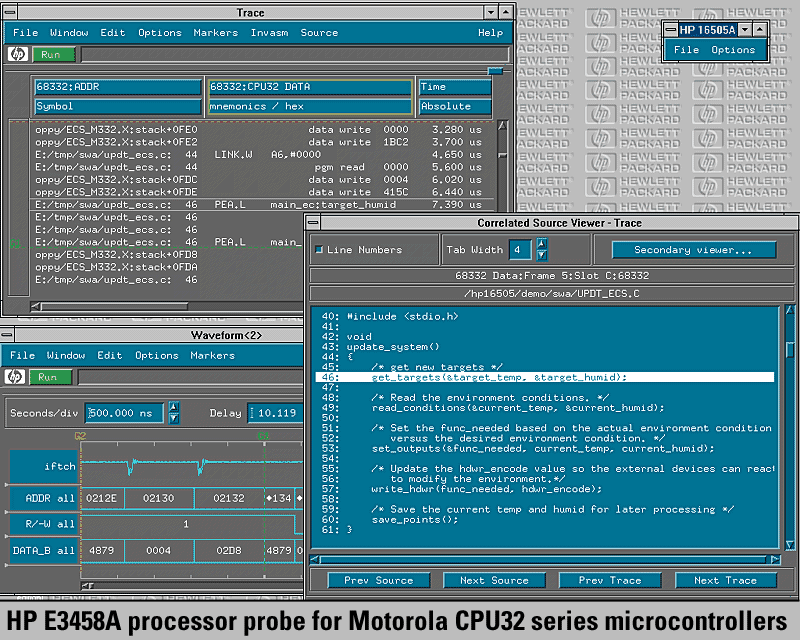Open the Waveform<2> window menu button
The image size is (800, 640).
[x=7, y=335]
